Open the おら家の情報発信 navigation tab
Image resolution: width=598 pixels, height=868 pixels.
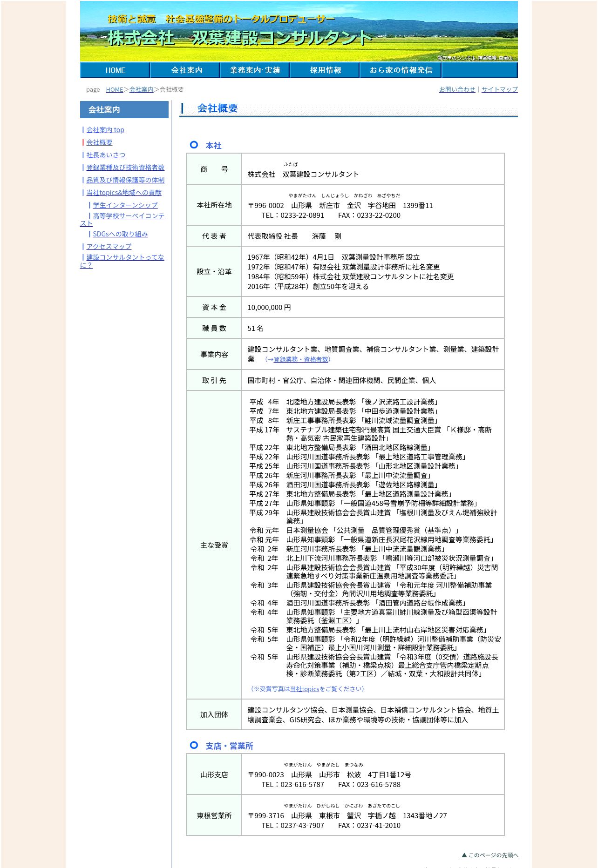401,70
